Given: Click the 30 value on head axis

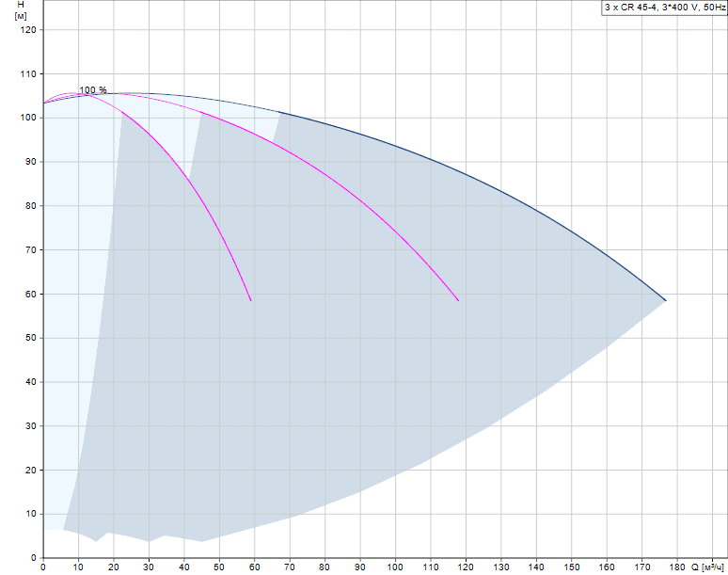Looking at the screenshot, I should [31, 426].
